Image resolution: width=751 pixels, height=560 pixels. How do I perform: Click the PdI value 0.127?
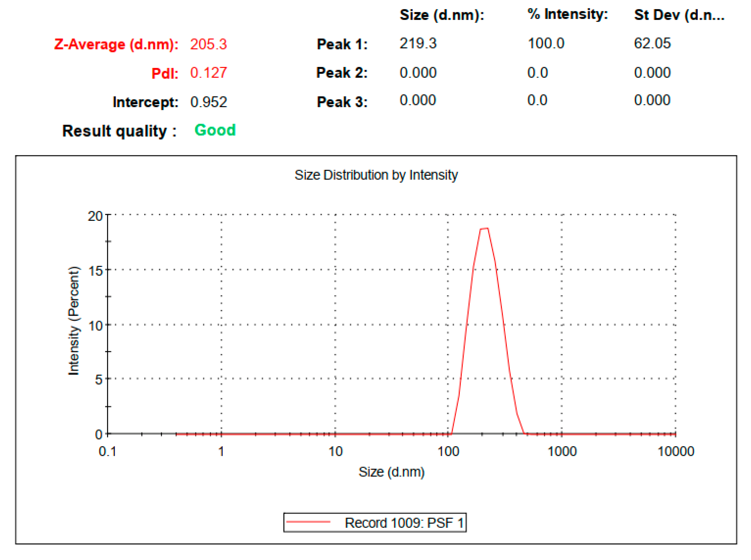point(208,72)
